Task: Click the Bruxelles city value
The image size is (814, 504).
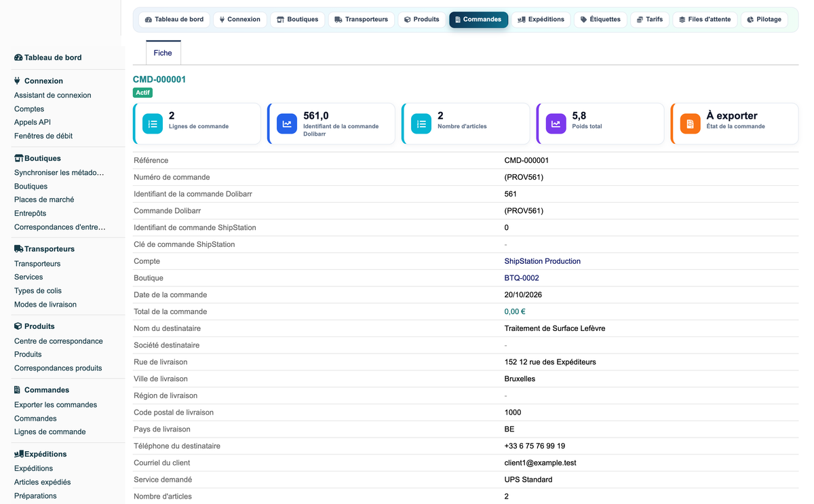Action: pos(520,379)
